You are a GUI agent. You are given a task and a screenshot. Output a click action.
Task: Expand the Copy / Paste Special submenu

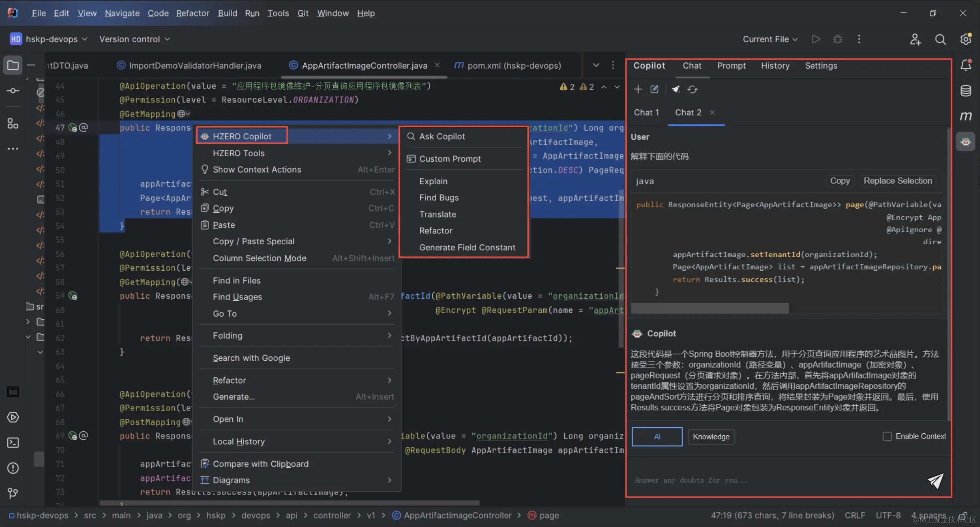[297, 241]
